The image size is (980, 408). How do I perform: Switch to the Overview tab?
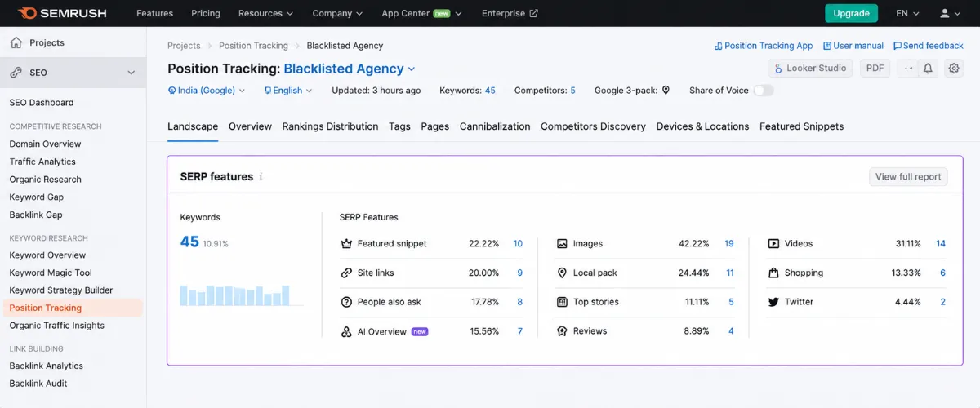[x=250, y=126]
